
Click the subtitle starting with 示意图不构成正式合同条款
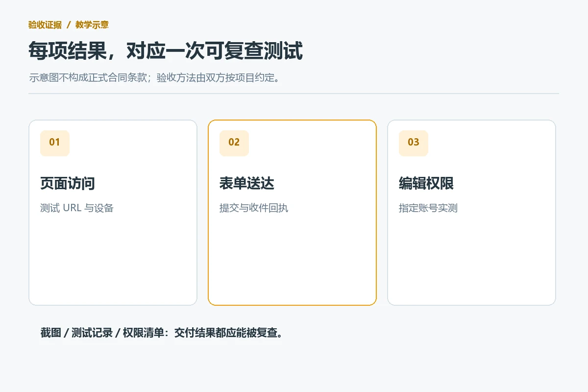(156, 78)
